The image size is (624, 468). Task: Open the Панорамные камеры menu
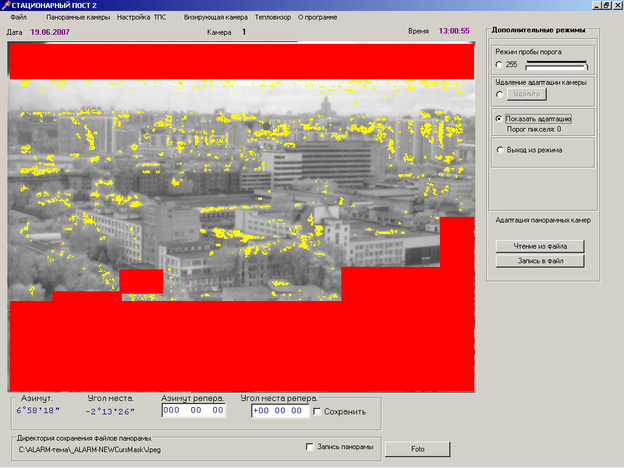coord(78,18)
